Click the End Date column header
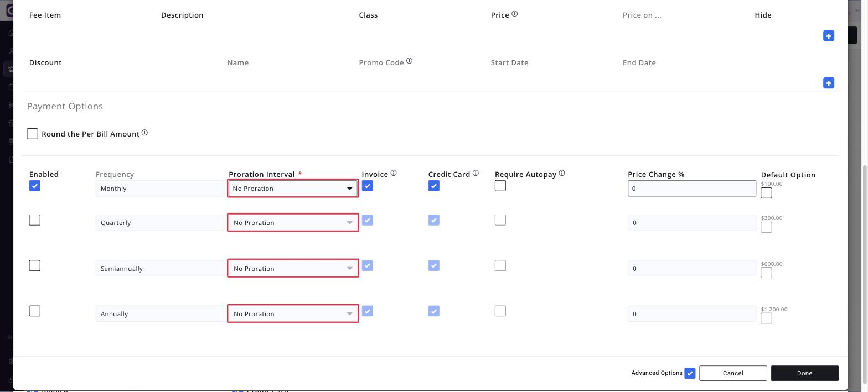Image resolution: width=868 pixels, height=392 pixels. click(639, 62)
